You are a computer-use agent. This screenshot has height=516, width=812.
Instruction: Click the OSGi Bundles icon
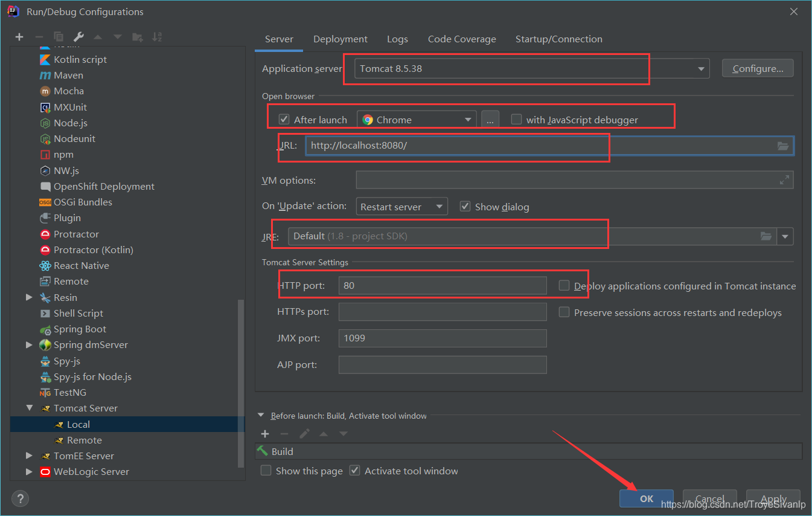click(x=45, y=202)
